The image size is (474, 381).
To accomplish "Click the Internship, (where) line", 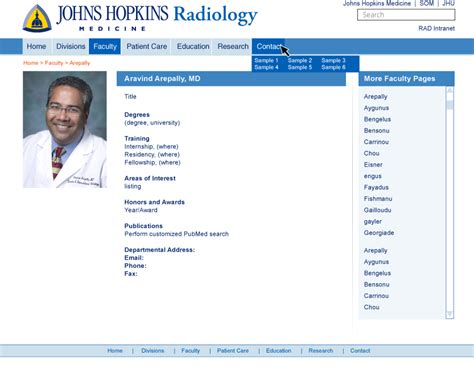I will 151,146.
